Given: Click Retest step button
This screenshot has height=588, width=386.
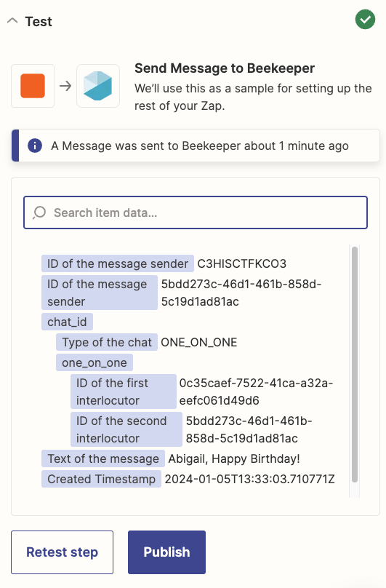Looking at the screenshot, I should pyautogui.click(x=63, y=552).
